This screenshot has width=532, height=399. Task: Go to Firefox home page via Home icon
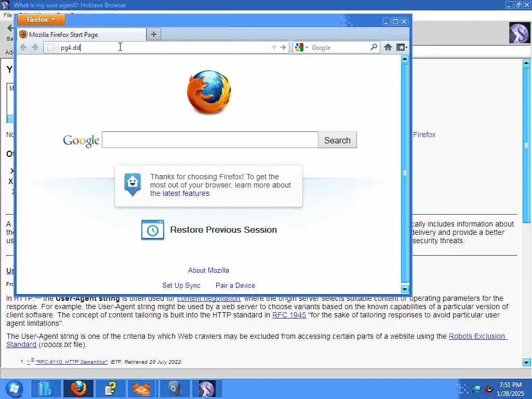point(388,47)
